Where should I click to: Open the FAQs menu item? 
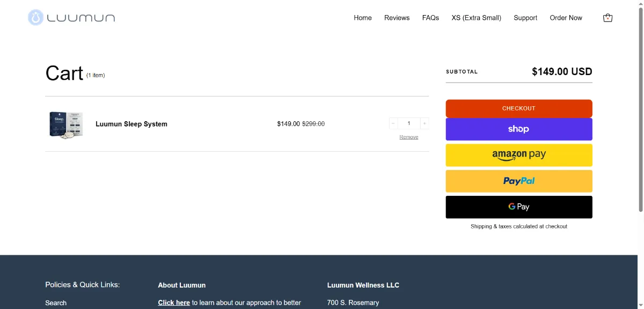click(430, 18)
